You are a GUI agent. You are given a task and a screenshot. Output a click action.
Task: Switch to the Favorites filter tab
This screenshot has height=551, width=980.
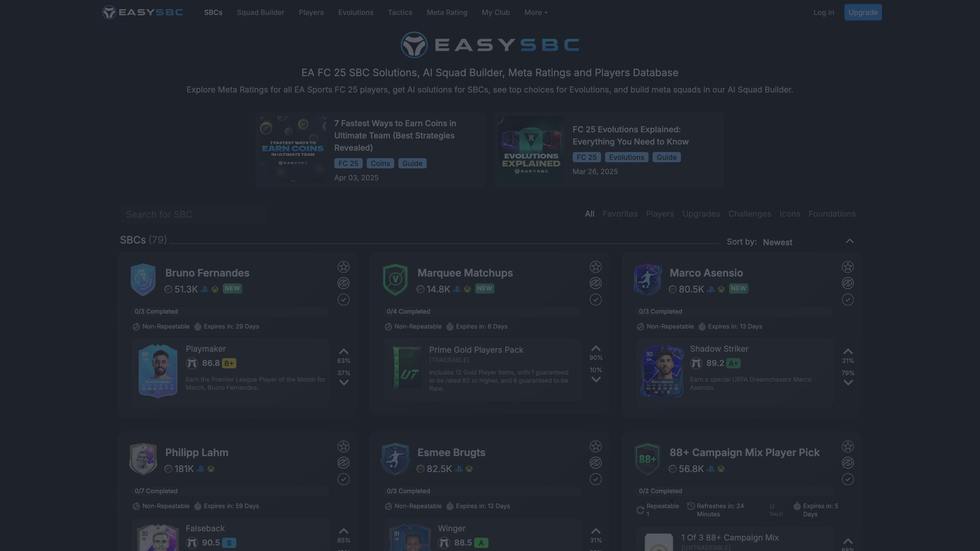point(620,214)
